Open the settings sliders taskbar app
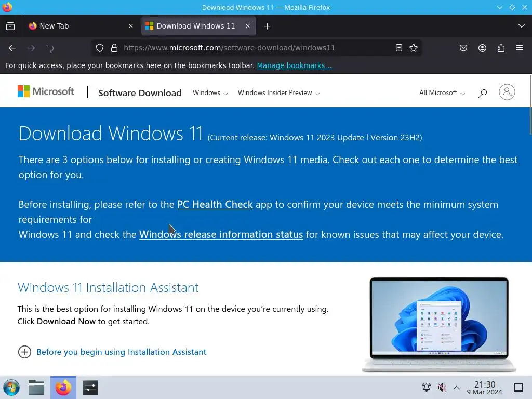 click(90, 388)
